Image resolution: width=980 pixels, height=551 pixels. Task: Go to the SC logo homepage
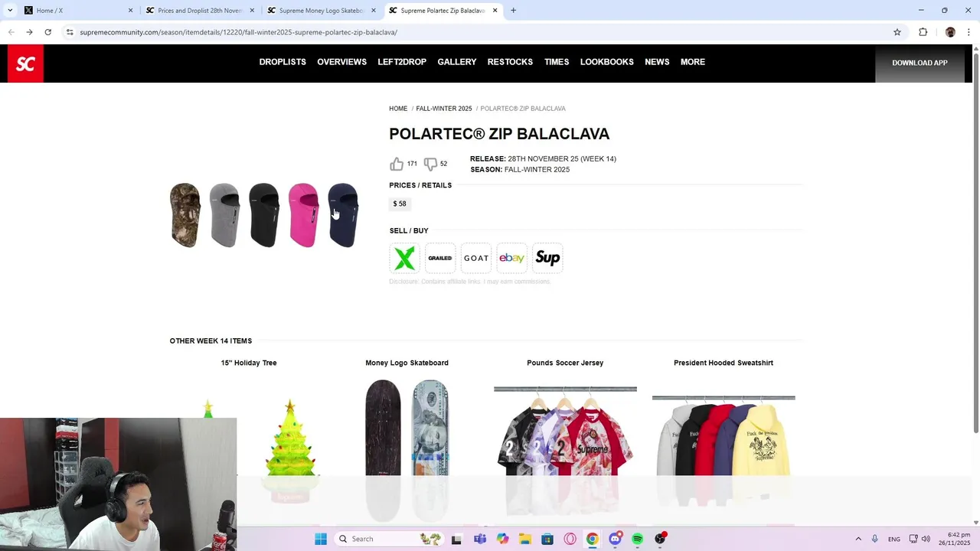[25, 64]
